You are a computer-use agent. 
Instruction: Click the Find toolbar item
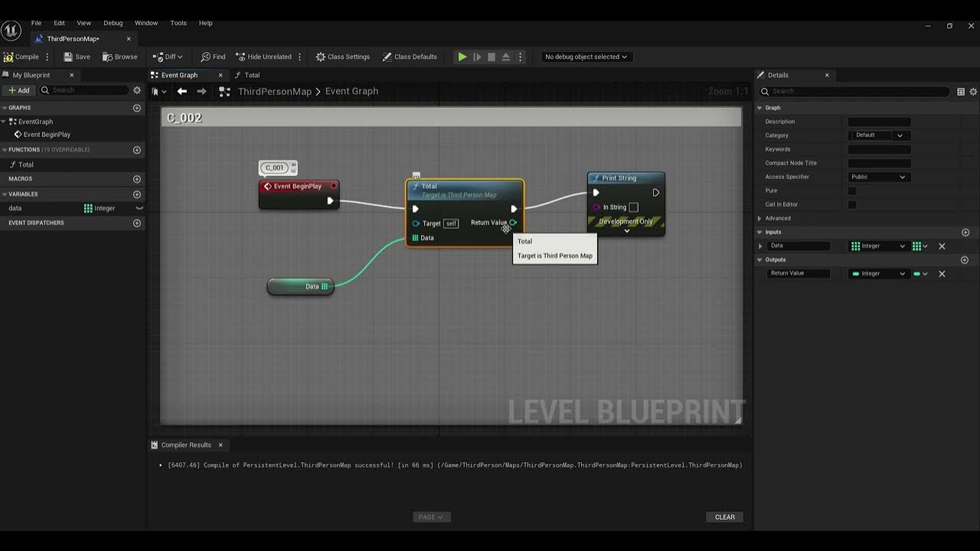coord(213,57)
